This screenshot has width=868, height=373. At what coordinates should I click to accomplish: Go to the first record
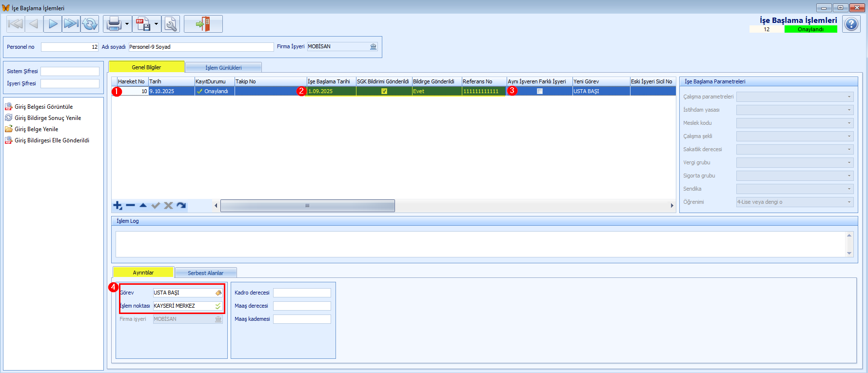tap(16, 24)
